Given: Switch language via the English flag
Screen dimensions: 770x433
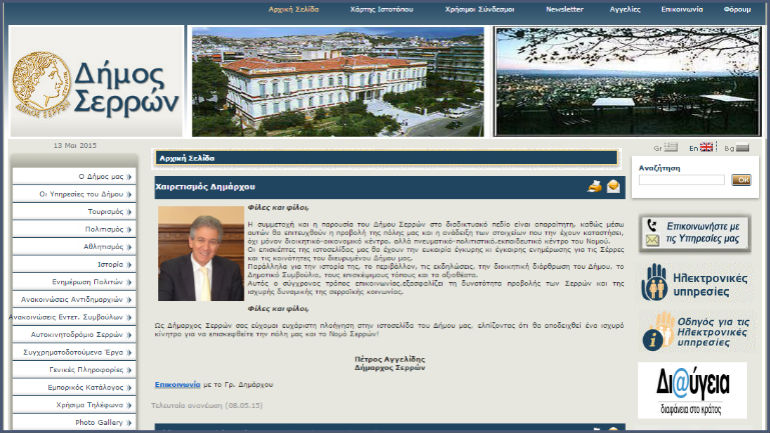Looking at the screenshot, I should click(706, 148).
